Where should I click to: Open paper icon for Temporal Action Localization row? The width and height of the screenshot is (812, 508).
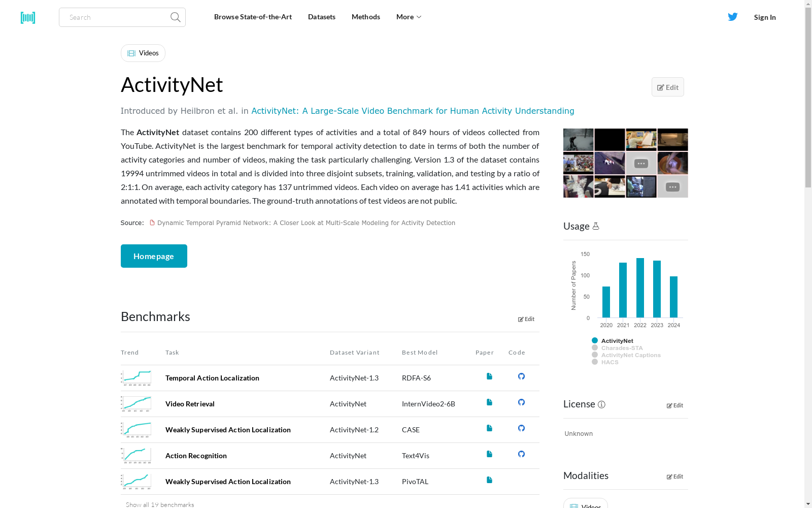[x=489, y=376]
